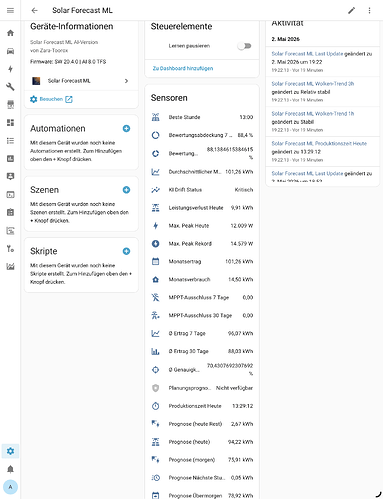Open the Bewertungsabdeckung 7 sensor row
383x499 pixels.
(x=202, y=135)
